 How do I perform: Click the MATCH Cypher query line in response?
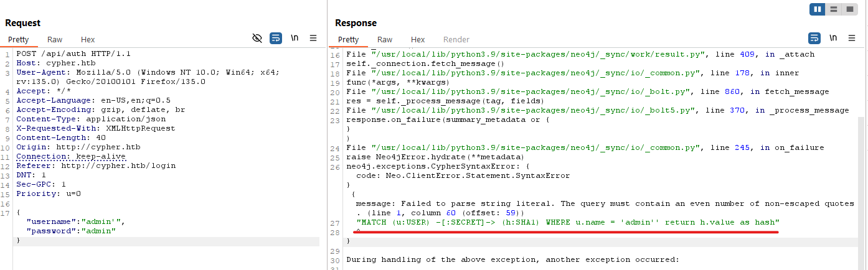click(x=567, y=222)
